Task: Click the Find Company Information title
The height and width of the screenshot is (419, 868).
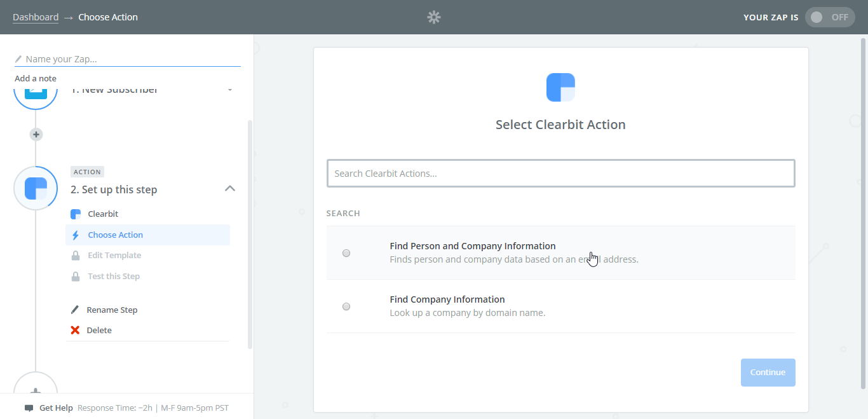Action: click(x=447, y=299)
